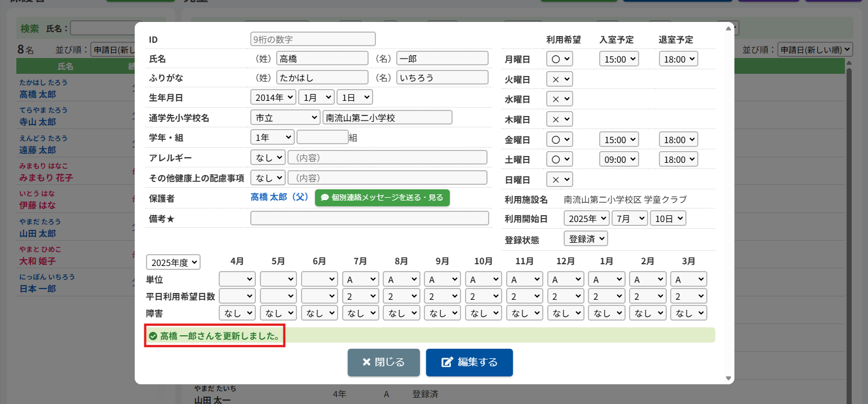This screenshot has height=404, width=868.
Task: Click the school name field 南流山第二小学校
Action: coord(387,117)
